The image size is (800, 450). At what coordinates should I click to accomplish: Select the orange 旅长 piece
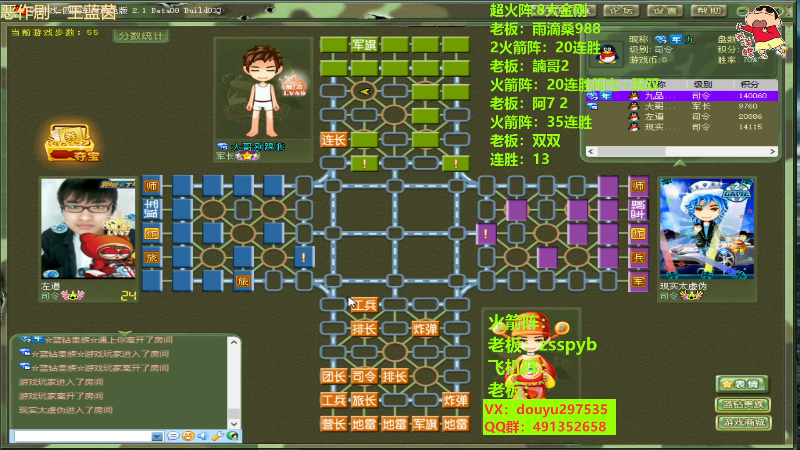point(364,401)
